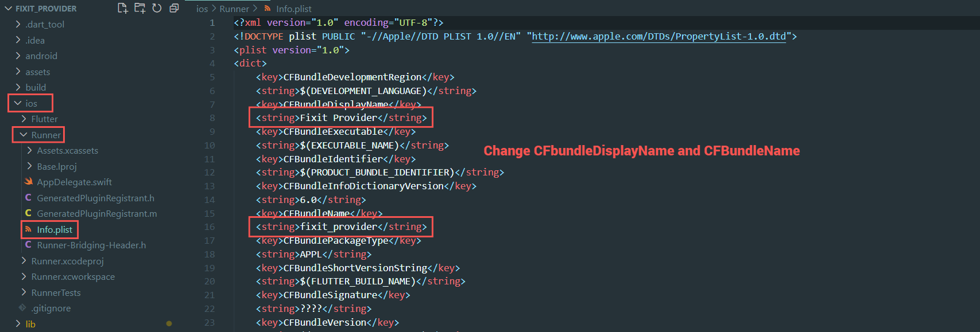
Task: Open AppDelegate.swift via its Swift icon
Action: click(28, 182)
